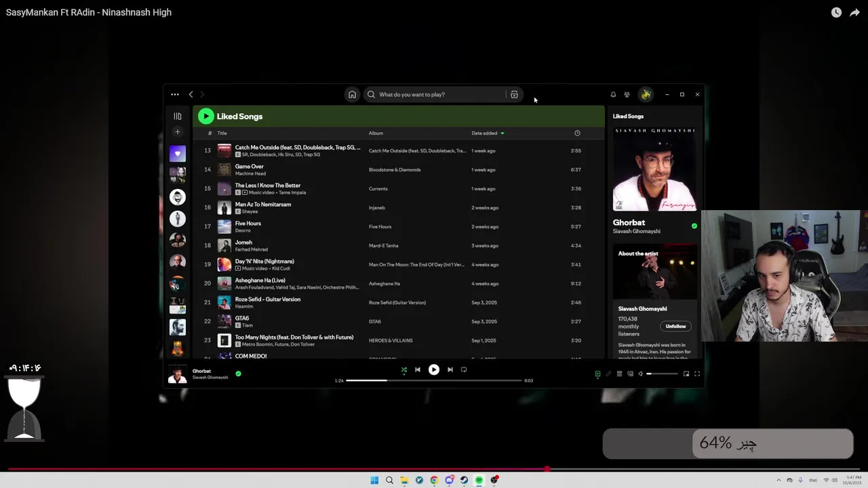Create a playlist with the plus icon
This screenshot has height=488, width=868.
tap(178, 131)
